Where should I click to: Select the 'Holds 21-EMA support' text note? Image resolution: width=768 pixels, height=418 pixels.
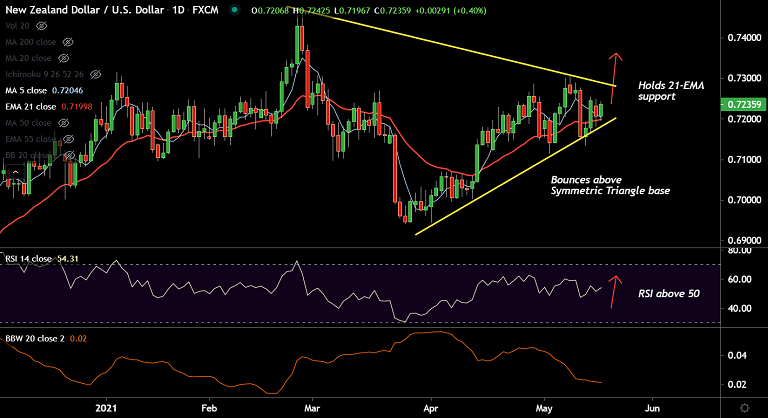[671, 91]
